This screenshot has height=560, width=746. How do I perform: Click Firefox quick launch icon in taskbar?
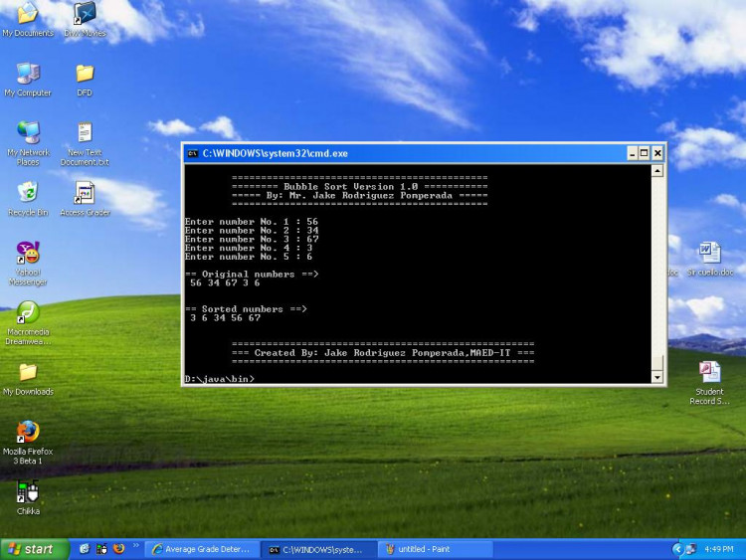coord(118,549)
